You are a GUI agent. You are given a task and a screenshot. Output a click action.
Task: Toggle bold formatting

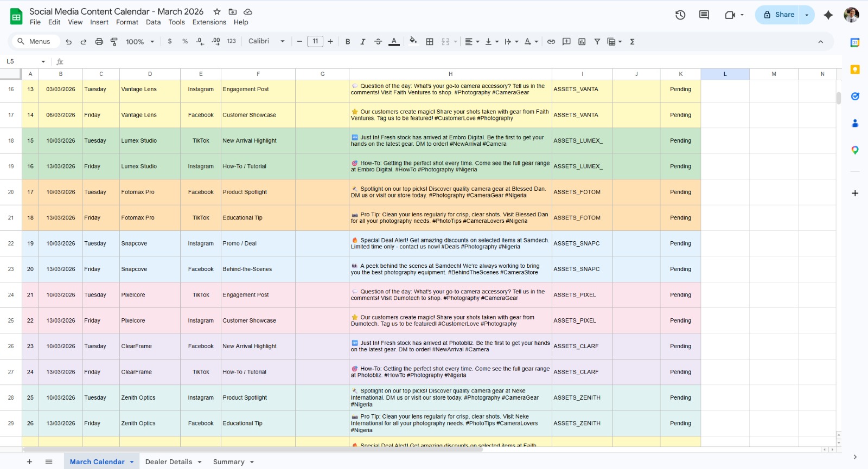click(x=348, y=41)
